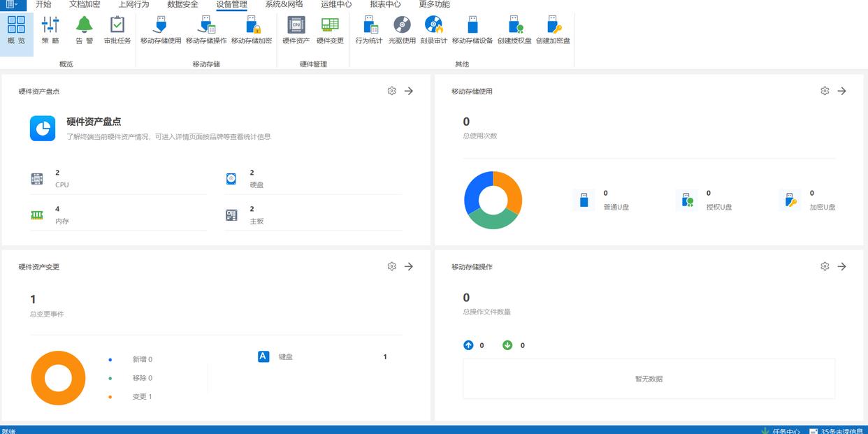Open 审批任务 in the ribbon
This screenshot has height=434, width=868.
click(x=117, y=30)
